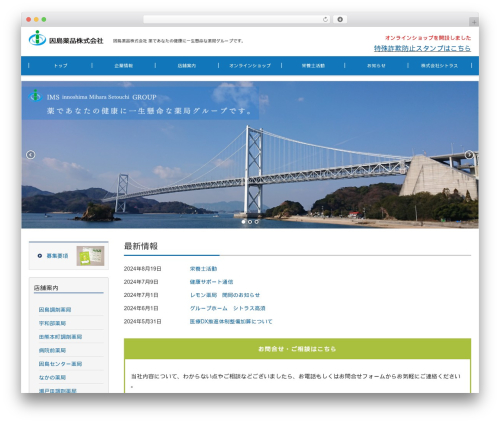Open 因島調剤薬局 in the store list
Viewport: 500px width, 423px height.
click(55, 310)
